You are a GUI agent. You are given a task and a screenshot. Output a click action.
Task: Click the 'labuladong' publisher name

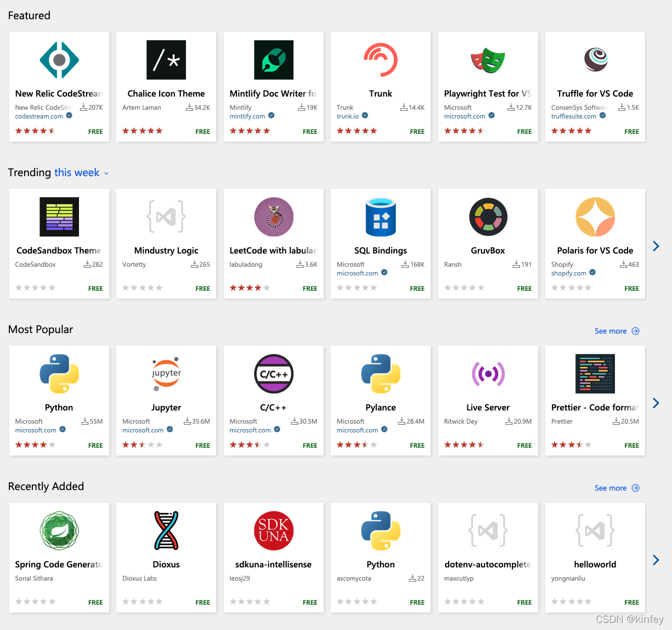[x=246, y=265]
